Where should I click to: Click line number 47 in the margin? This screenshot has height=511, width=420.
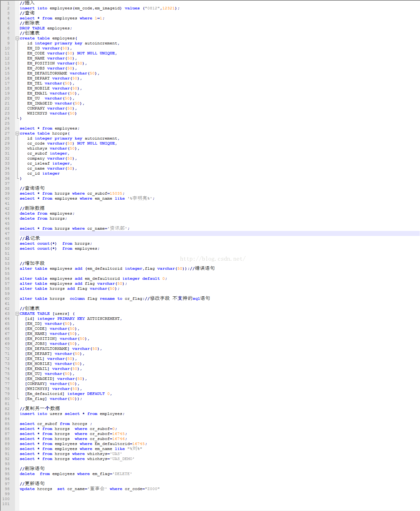point(7,233)
